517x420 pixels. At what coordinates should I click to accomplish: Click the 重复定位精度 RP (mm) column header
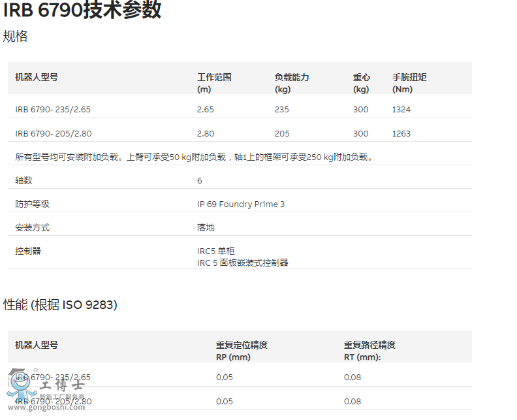[x=242, y=351]
